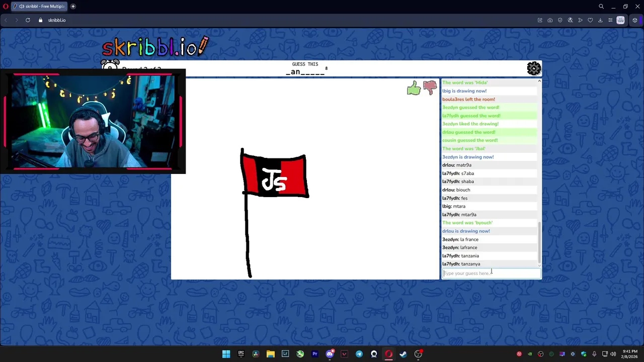Go back in browser history
The height and width of the screenshot is (362, 644).
pos(6,20)
